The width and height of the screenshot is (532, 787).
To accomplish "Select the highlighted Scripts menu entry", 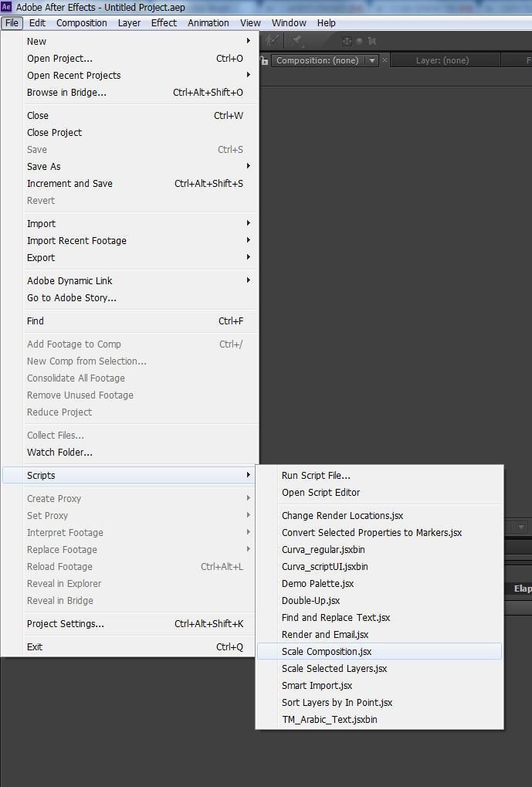I will pyautogui.click(x=130, y=475).
